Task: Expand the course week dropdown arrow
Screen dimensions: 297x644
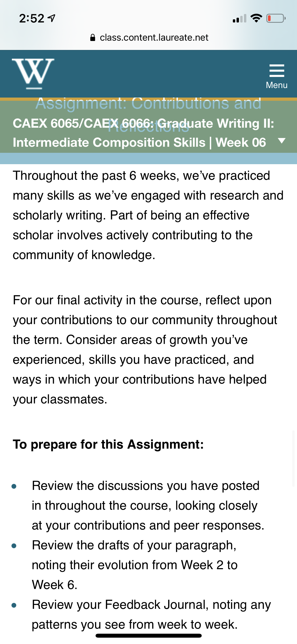Action: click(x=282, y=140)
